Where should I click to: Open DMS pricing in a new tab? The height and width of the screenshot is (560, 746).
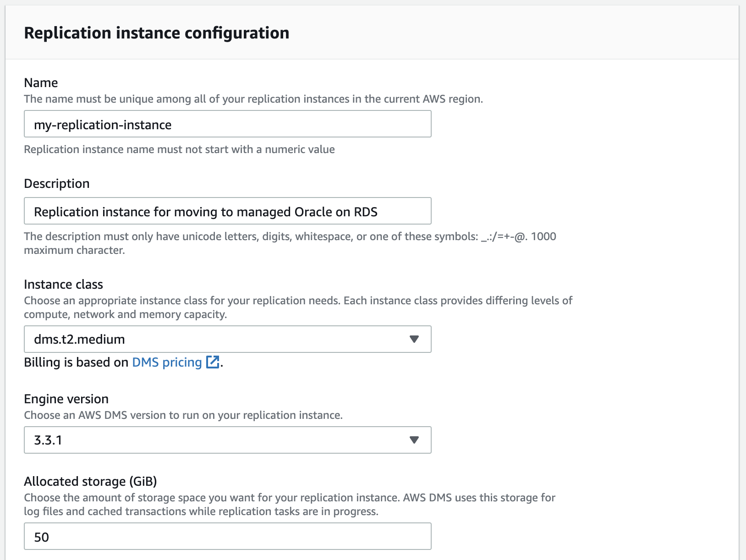[x=166, y=362]
